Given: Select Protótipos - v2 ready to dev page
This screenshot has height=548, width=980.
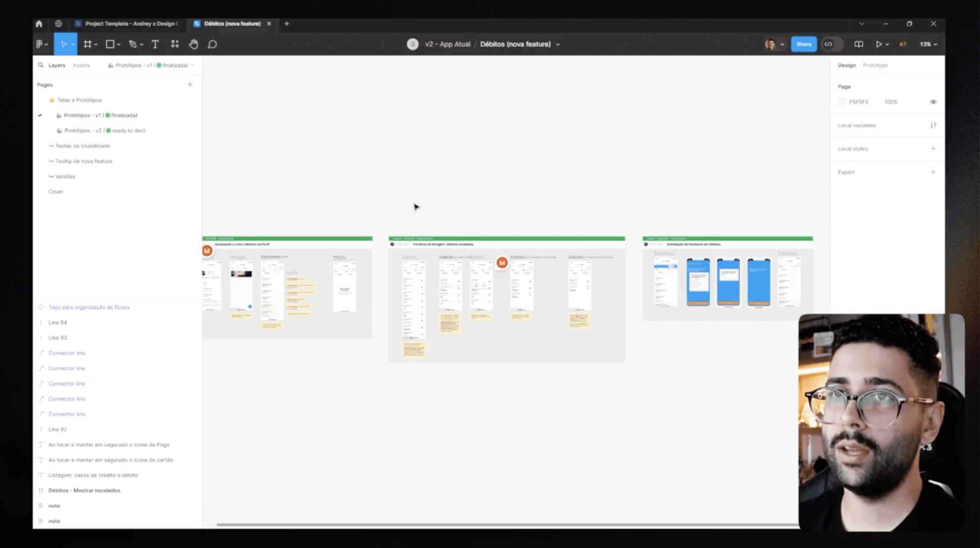Looking at the screenshot, I should coord(104,130).
